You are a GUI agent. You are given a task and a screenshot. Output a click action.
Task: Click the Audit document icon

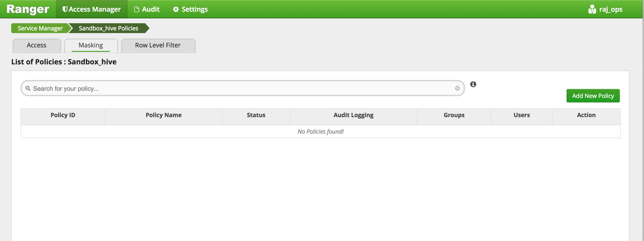point(137,9)
